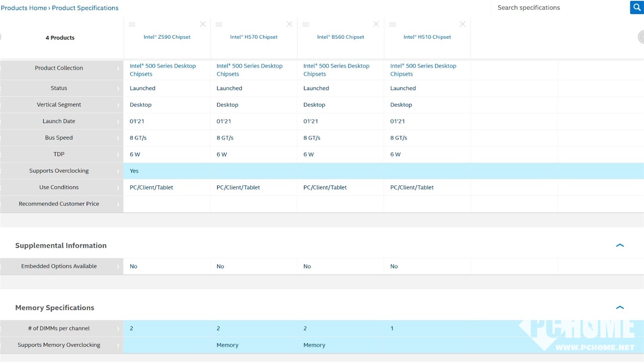Viewport: 644px width, 362px height.
Task: Expand the TDP row details chevron
Action: click(118, 155)
